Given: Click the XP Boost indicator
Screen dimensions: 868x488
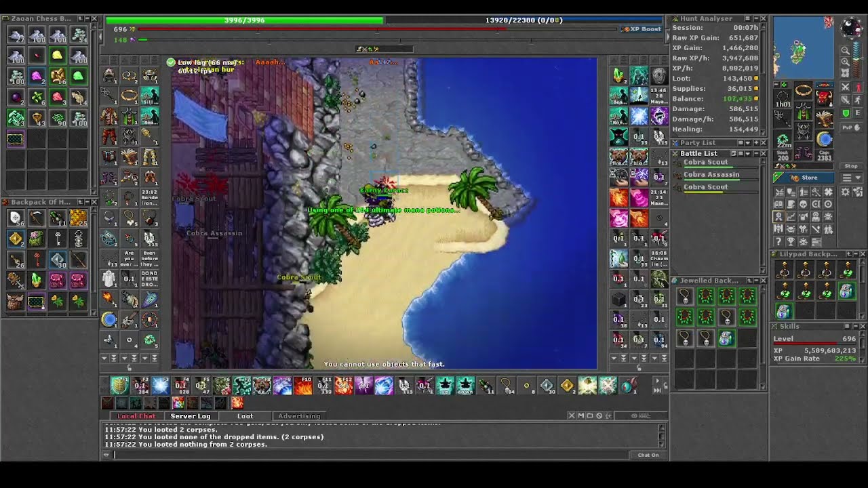Looking at the screenshot, I should 640,29.
